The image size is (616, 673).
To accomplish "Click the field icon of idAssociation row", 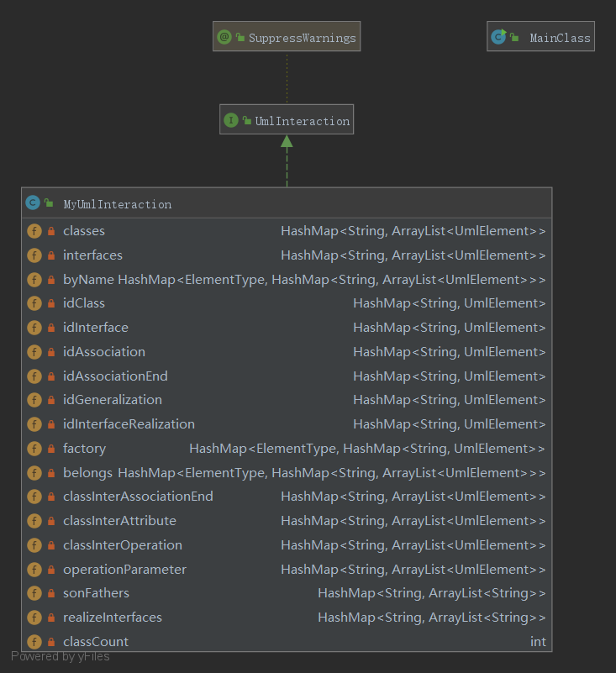I will tap(34, 352).
